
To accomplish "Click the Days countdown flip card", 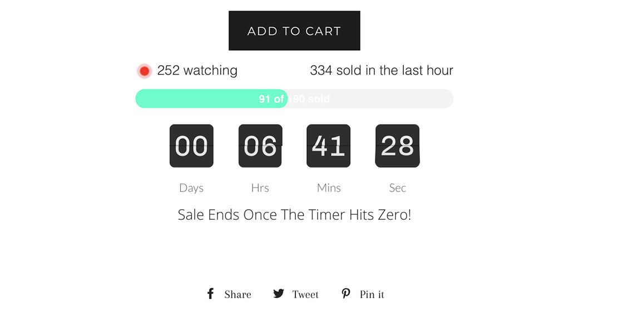I will [x=191, y=146].
